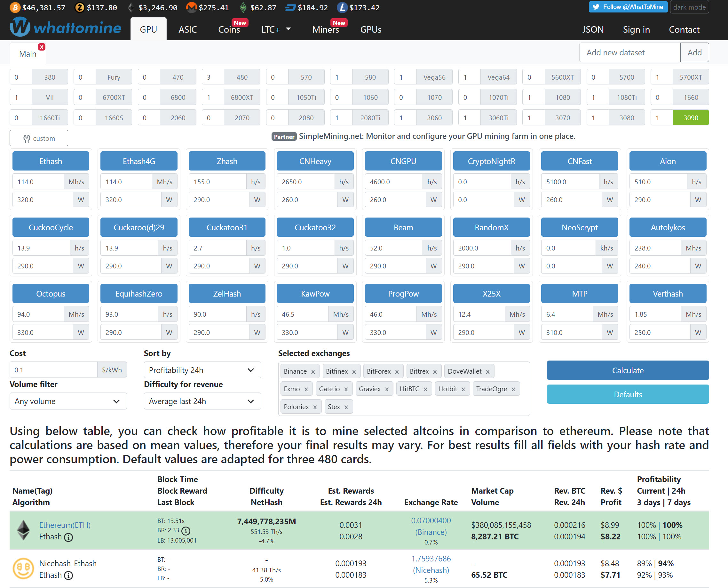Open SimpleMining.net partner link
The height and width of the screenshot is (588, 728).
click(437, 136)
